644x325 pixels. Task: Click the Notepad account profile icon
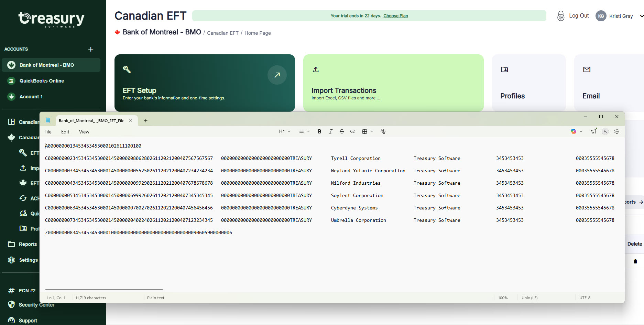[x=605, y=131]
